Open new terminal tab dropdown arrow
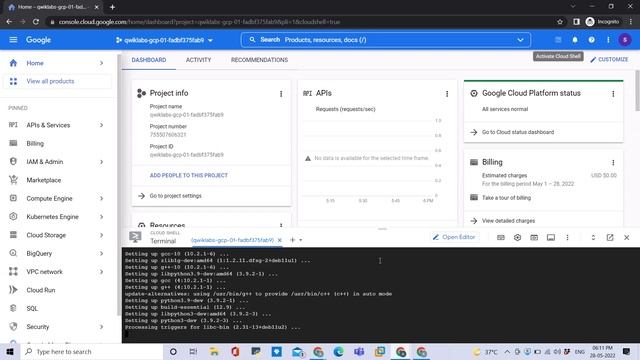 click(300, 240)
